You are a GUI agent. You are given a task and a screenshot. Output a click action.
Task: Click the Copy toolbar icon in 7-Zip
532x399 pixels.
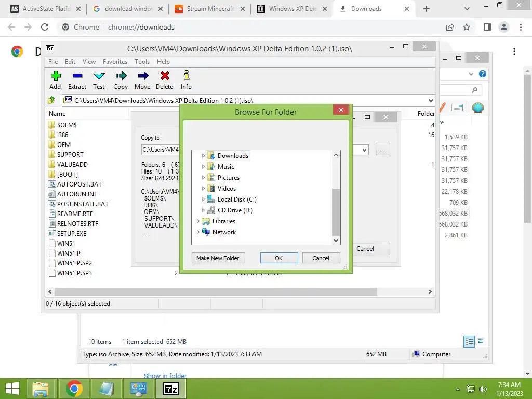[121, 76]
